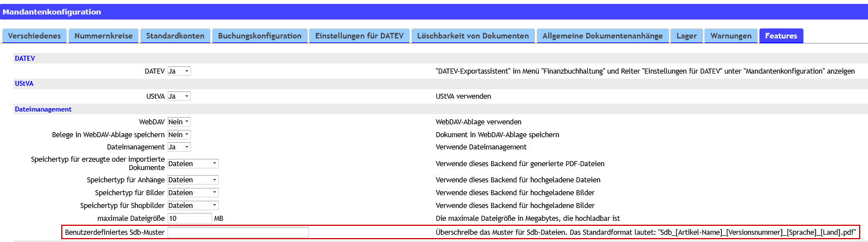
Task: Open the WebDAV dropdown
Action: pos(179,122)
